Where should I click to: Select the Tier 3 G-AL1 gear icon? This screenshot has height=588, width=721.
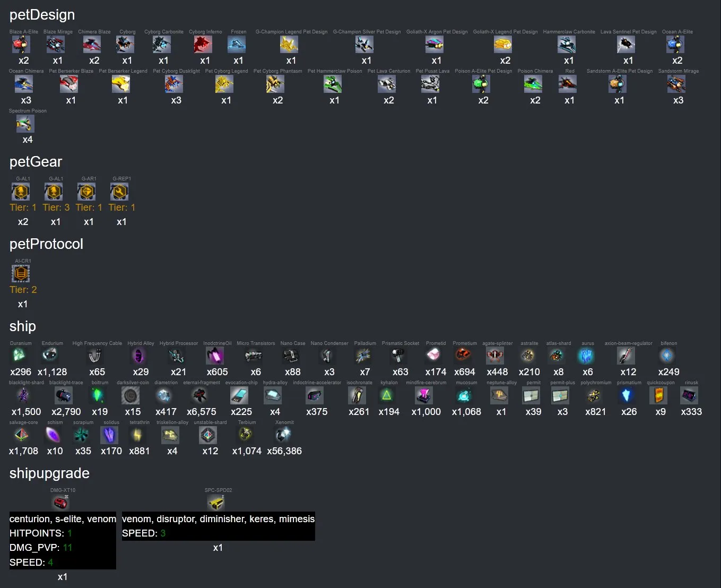coord(54,192)
